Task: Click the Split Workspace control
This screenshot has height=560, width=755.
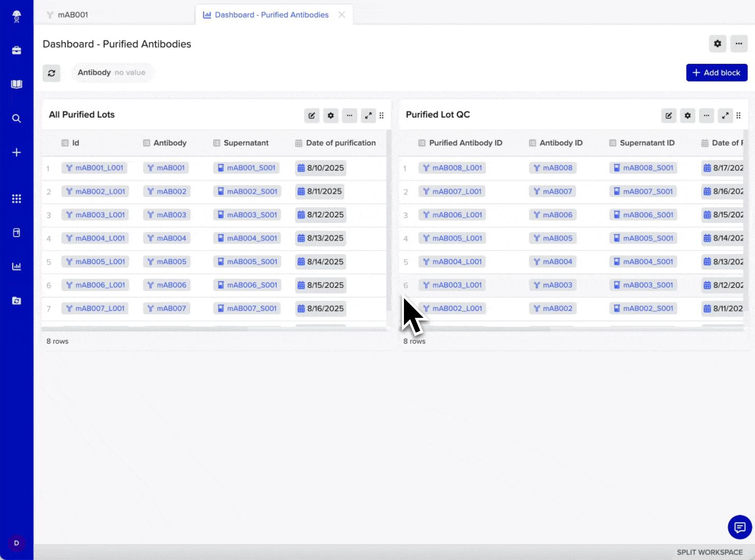Action: tap(709, 552)
